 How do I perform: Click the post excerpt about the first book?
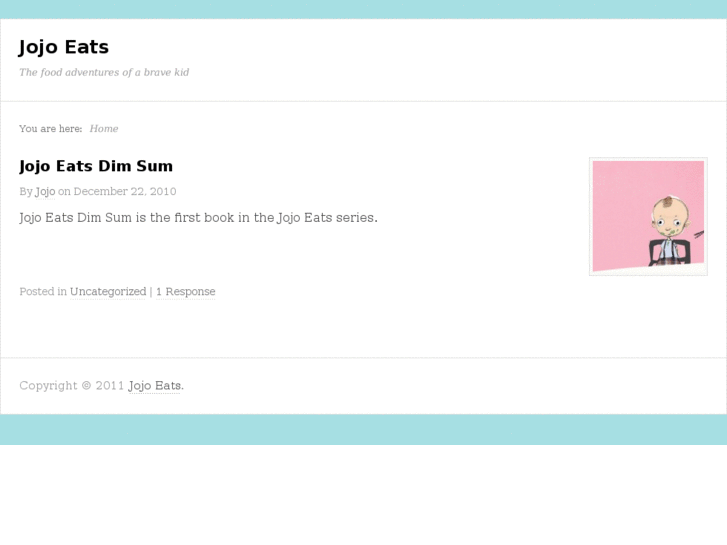198,218
